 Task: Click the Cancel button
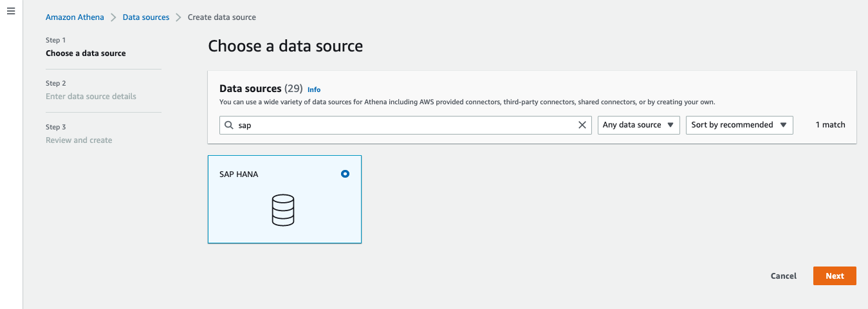coord(784,276)
